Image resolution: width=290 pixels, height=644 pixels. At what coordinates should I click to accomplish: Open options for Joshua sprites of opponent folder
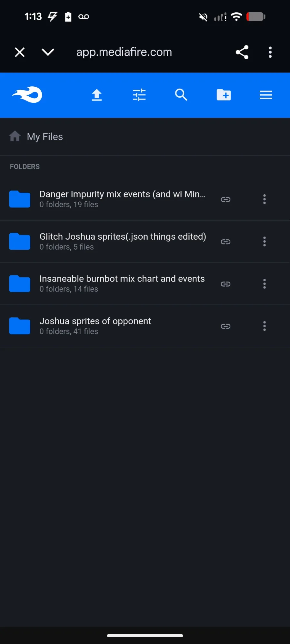[x=265, y=326]
